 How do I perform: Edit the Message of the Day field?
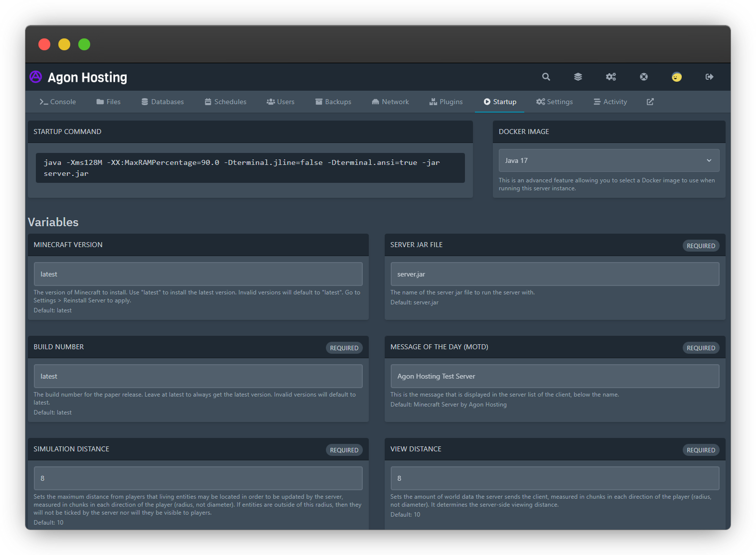tap(555, 376)
